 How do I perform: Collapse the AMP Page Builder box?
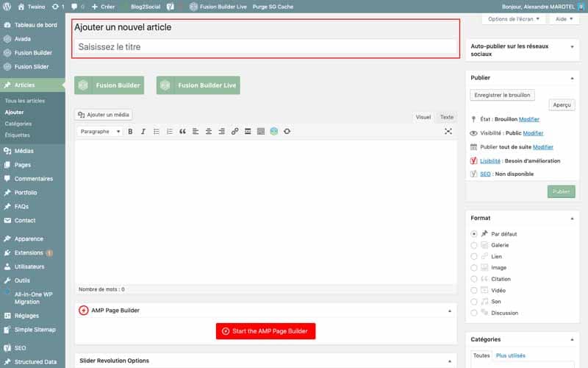450,311
